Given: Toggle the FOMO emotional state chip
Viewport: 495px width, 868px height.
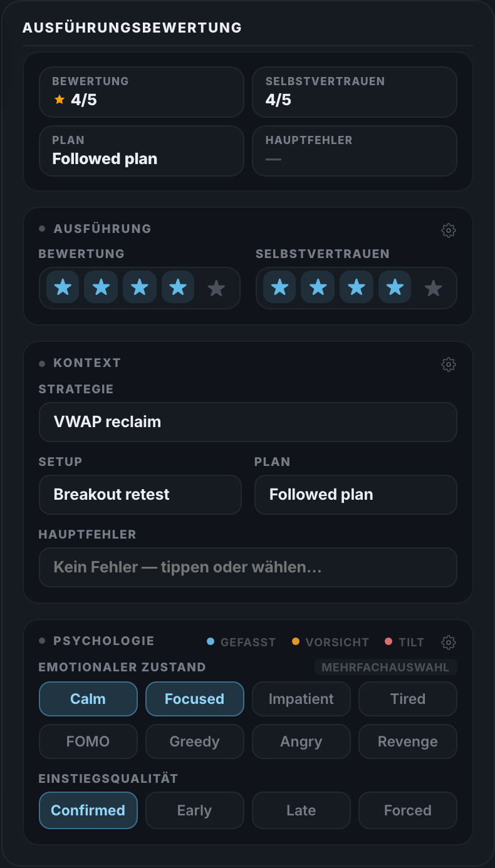Looking at the screenshot, I should click(88, 741).
